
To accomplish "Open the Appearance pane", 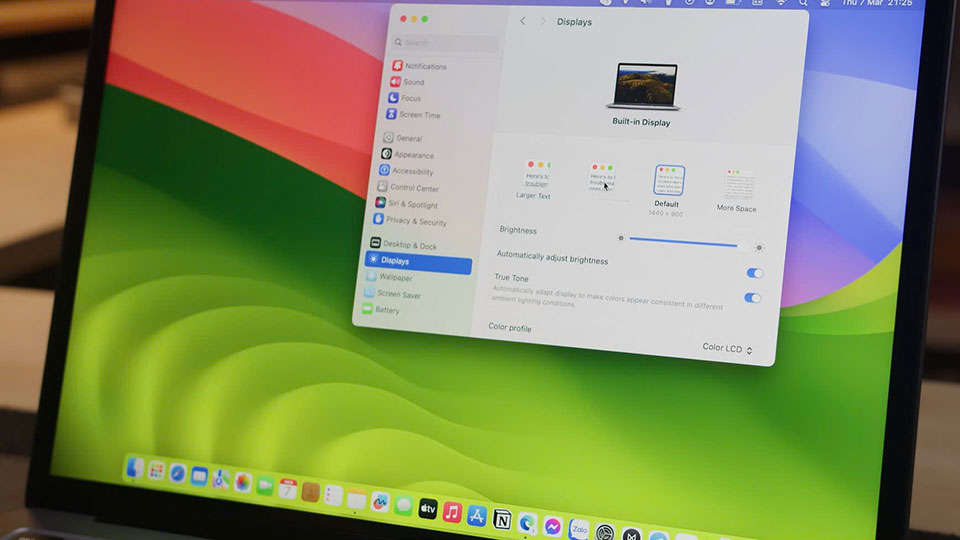I will click(x=408, y=154).
